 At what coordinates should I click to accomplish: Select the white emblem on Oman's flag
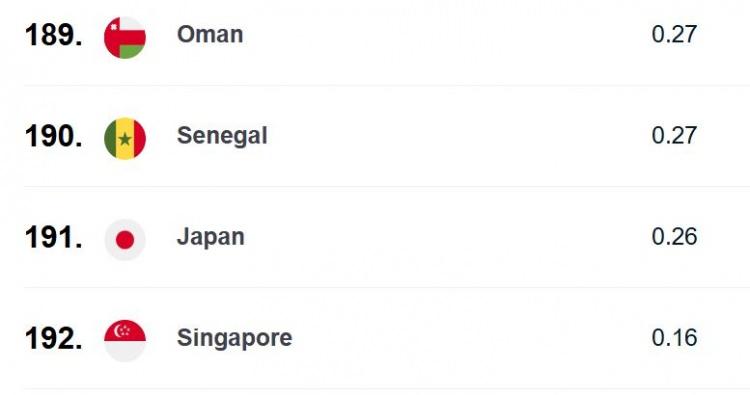pos(113,27)
